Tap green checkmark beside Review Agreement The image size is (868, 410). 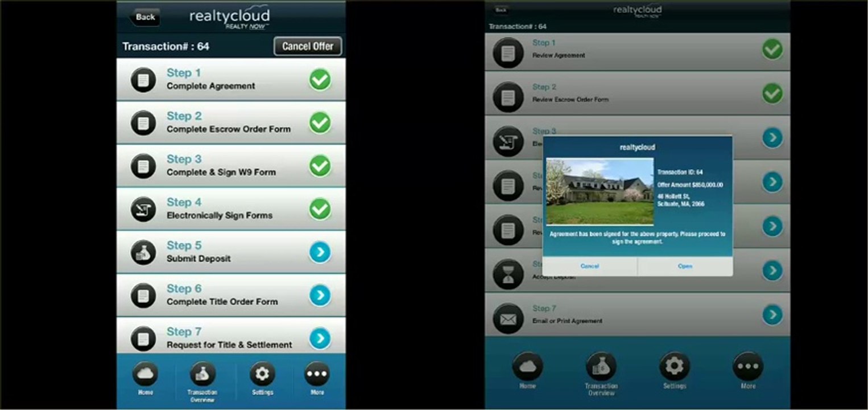772,50
